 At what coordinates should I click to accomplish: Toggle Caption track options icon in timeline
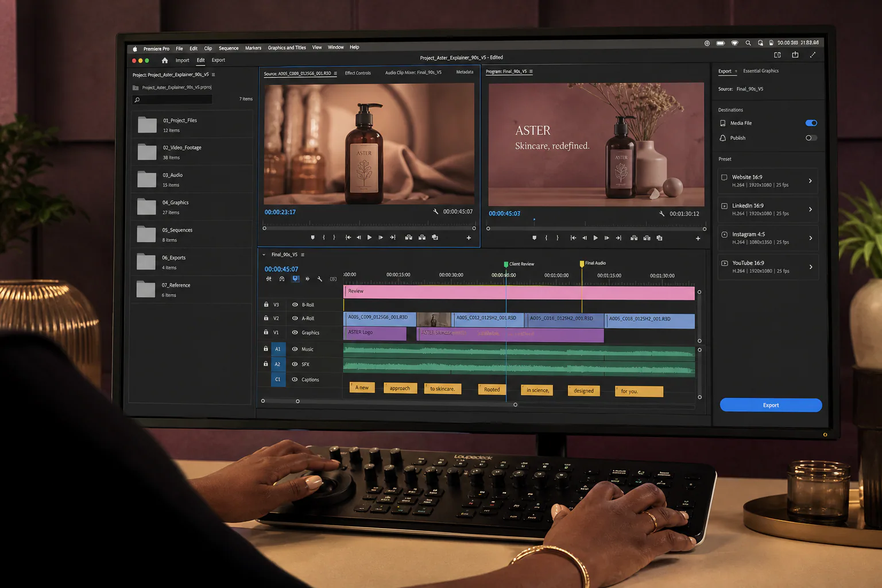[x=334, y=279]
